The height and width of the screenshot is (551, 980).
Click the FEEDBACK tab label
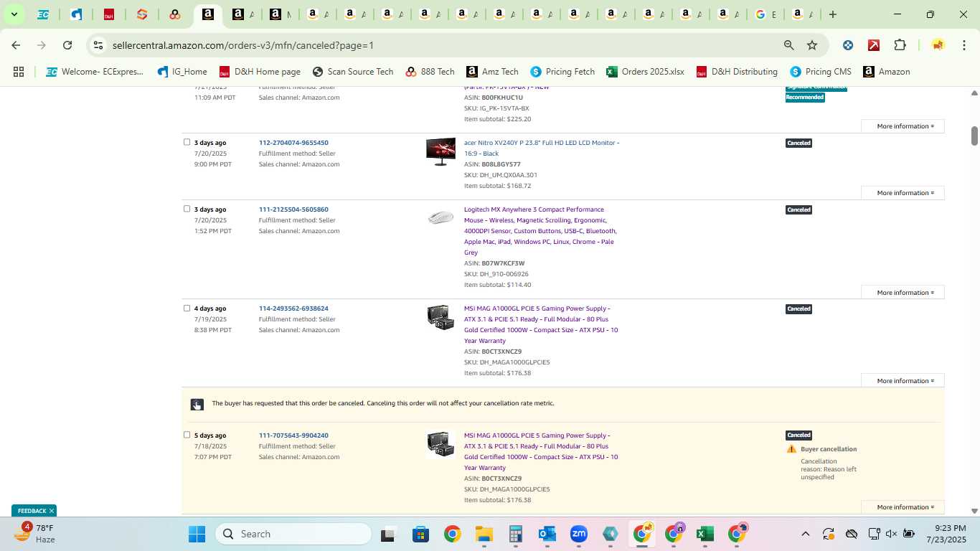(x=32, y=511)
